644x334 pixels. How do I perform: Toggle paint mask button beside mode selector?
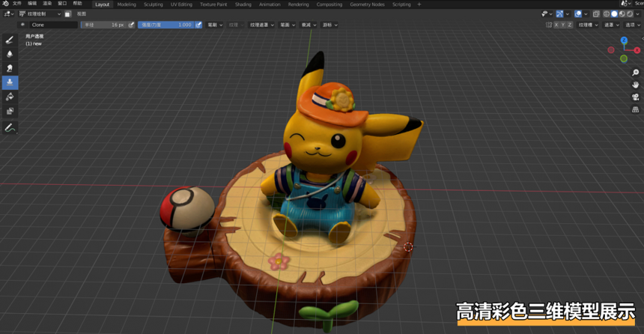[x=67, y=14]
